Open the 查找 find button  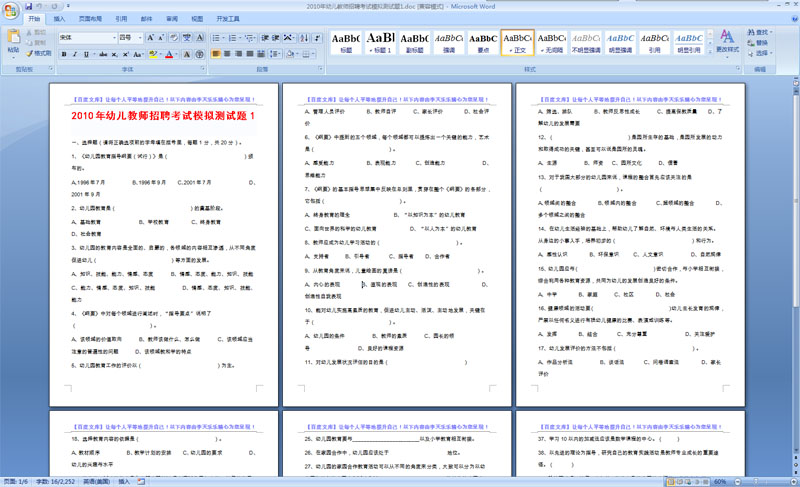click(759, 32)
